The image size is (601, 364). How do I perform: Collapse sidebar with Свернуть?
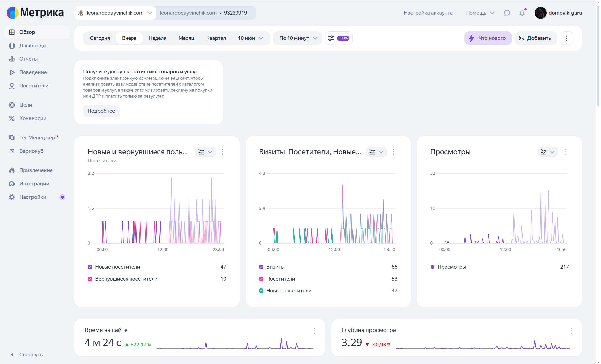31,355
